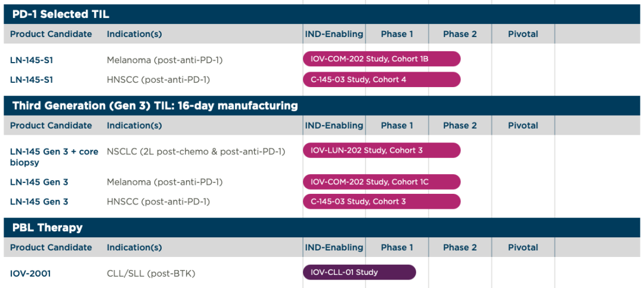Screen dimensions: 644x288
Task: Click the PBL Therapy section header
Action: (48, 228)
